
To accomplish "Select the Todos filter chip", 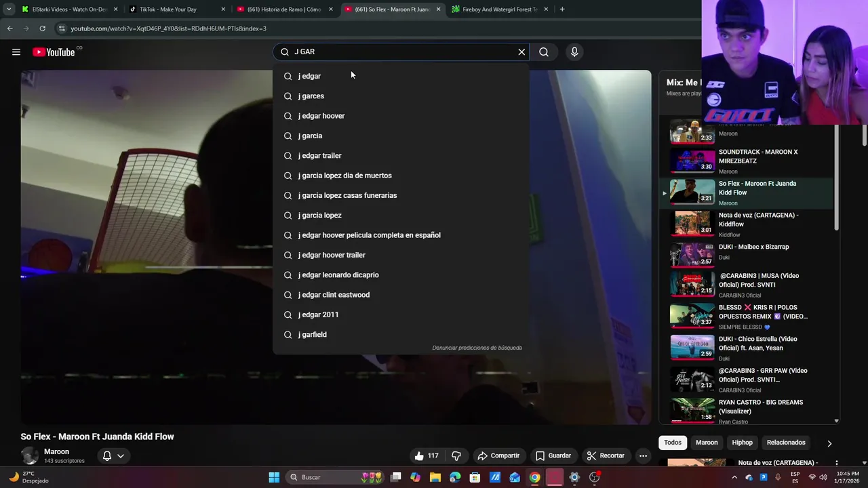I will [x=673, y=443].
